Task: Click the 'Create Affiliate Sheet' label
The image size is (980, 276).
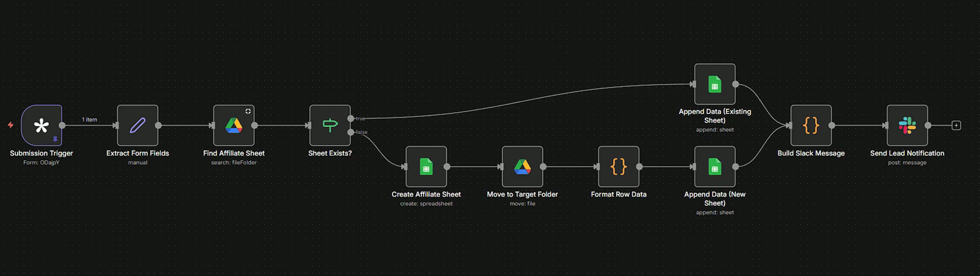Action: coord(426,194)
